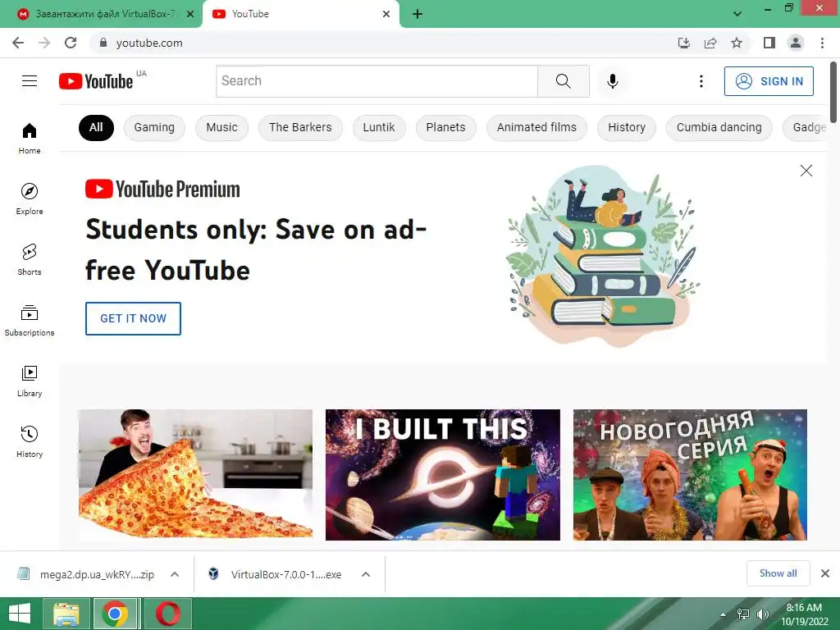Select the Gaming filter chip
Image resolution: width=840 pixels, height=630 pixels.
click(x=154, y=127)
